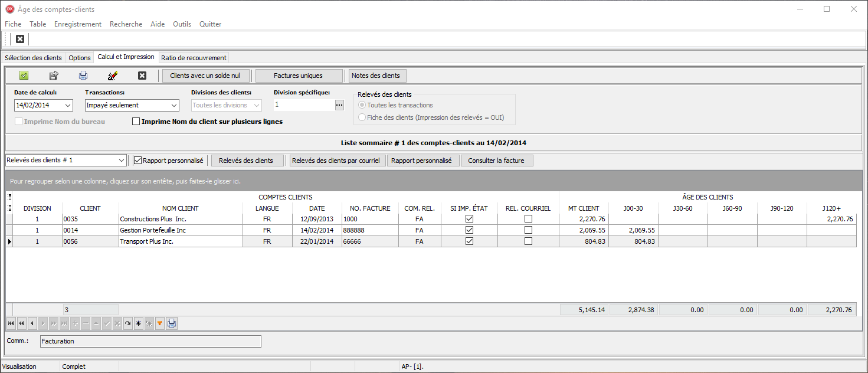Viewport: 868px width, 373px height.
Task: Open the Quitter menu
Action: [x=211, y=24]
